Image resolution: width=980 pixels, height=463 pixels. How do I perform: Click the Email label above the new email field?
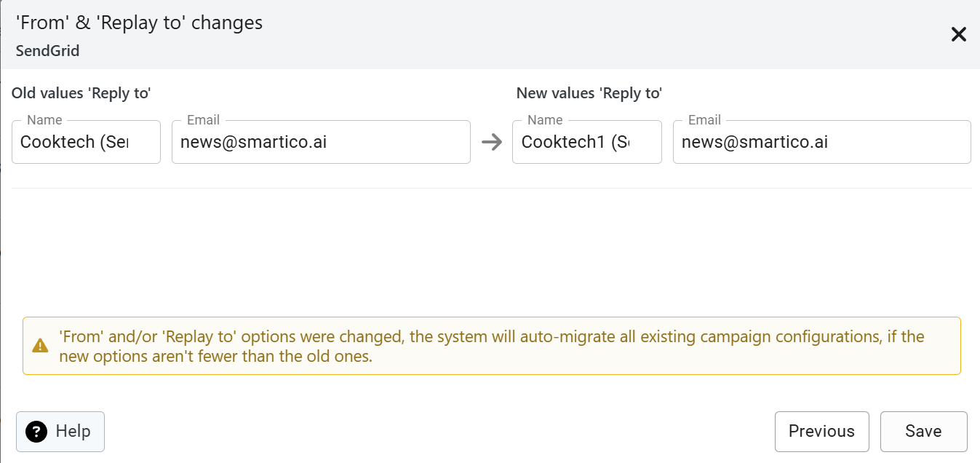click(704, 120)
